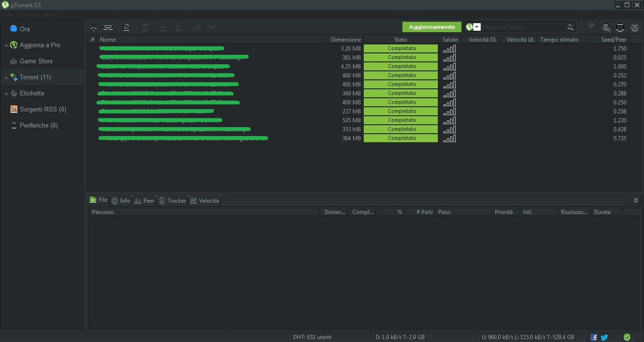Expand the Etichette tree node
The image size is (644, 342).
6,94
